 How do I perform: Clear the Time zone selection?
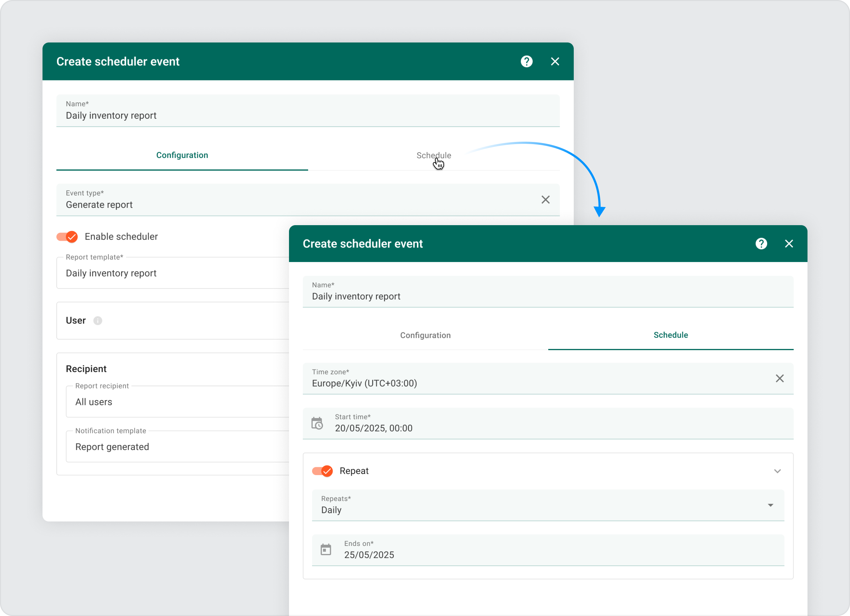coord(779,378)
